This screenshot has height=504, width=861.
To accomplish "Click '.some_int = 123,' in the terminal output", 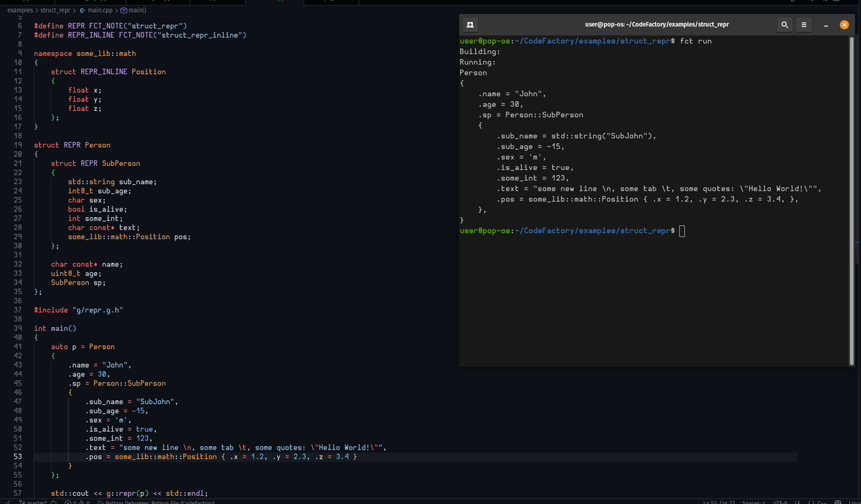I will pyautogui.click(x=533, y=178).
